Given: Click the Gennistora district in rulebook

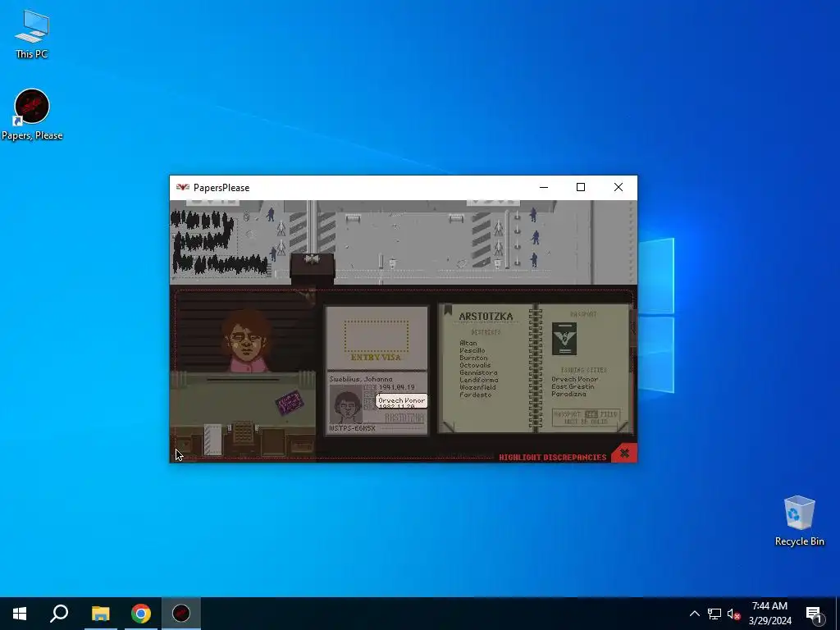Looking at the screenshot, I should point(478,372).
